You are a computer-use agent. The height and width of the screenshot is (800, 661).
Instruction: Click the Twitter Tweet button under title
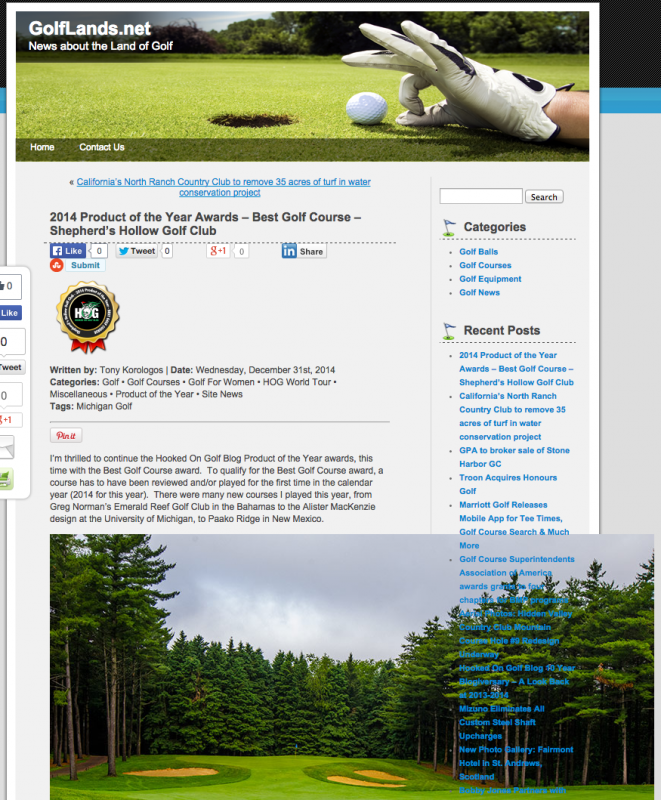[x=136, y=251]
